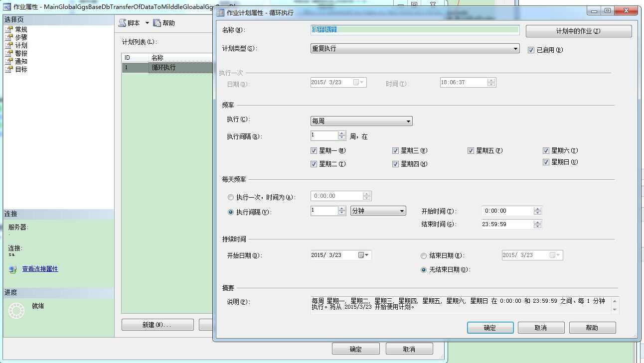644x363 pixels.
Task: Select the 无结束日期 radio button
Action: point(424,270)
